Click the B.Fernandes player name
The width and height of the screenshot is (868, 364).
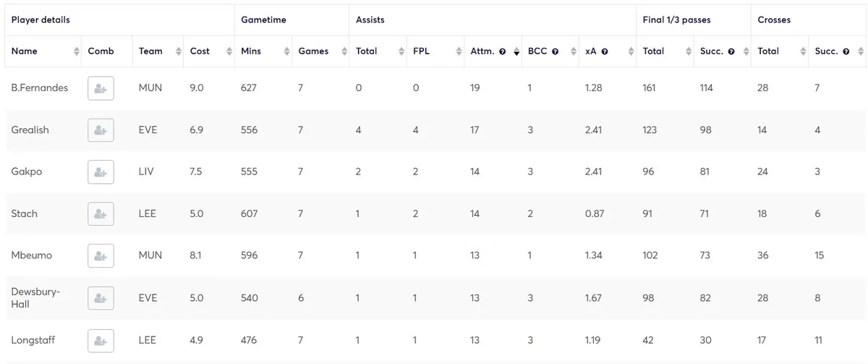(x=40, y=88)
